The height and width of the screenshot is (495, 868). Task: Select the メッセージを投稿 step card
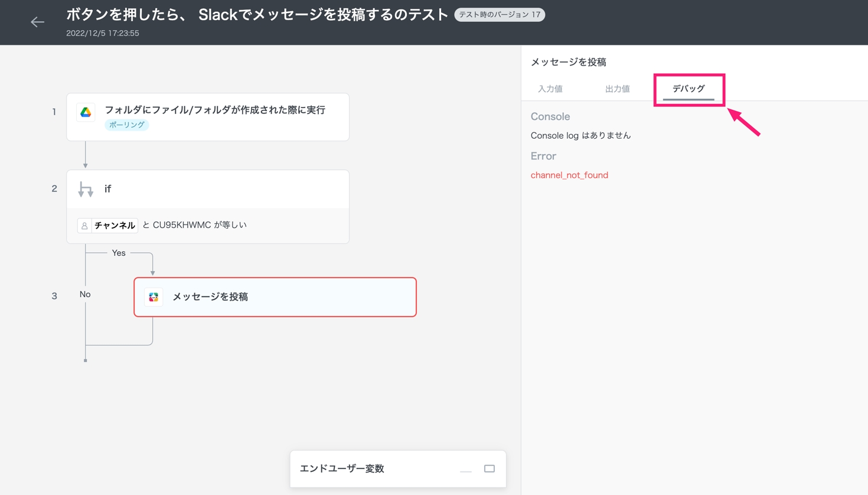pyautogui.click(x=275, y=297)
